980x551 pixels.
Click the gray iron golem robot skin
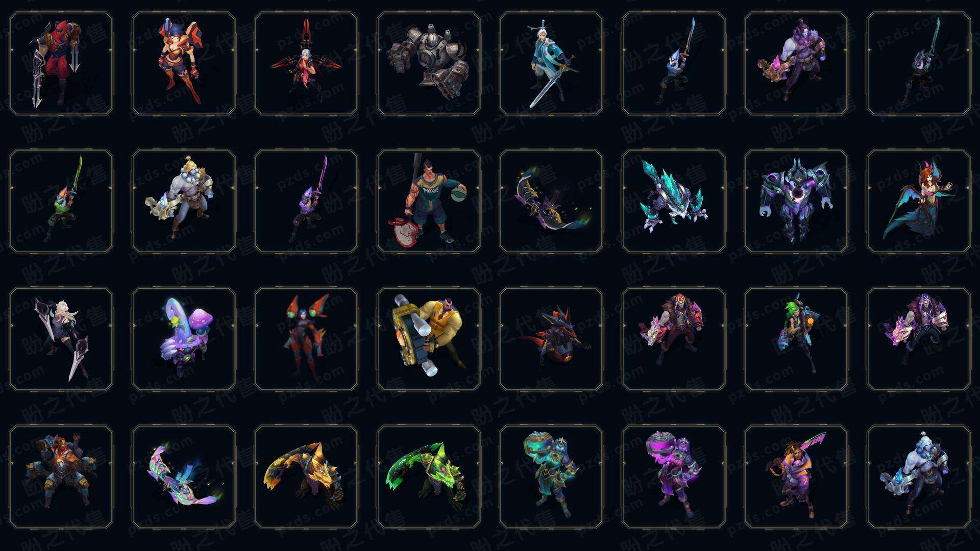[429, 64]
